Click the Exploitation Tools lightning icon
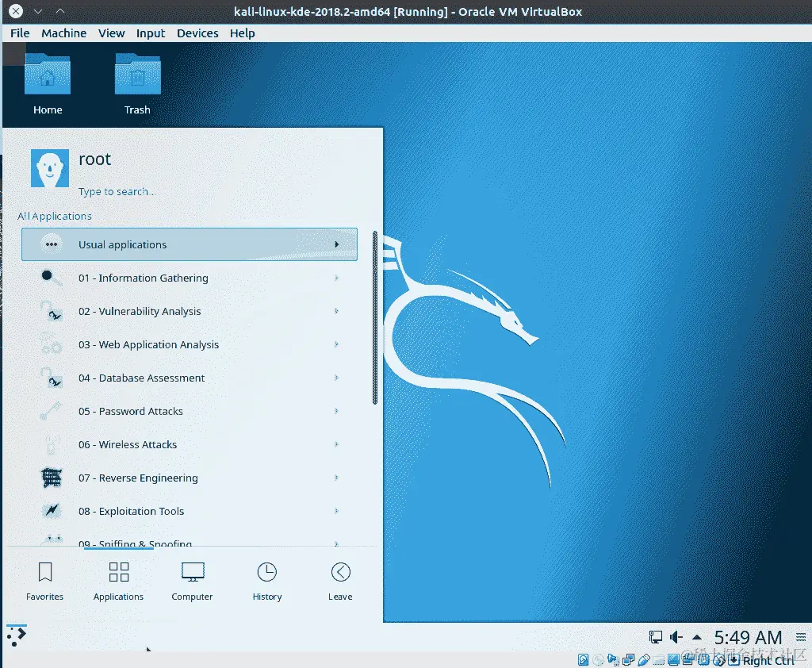 tap(52, 511)
